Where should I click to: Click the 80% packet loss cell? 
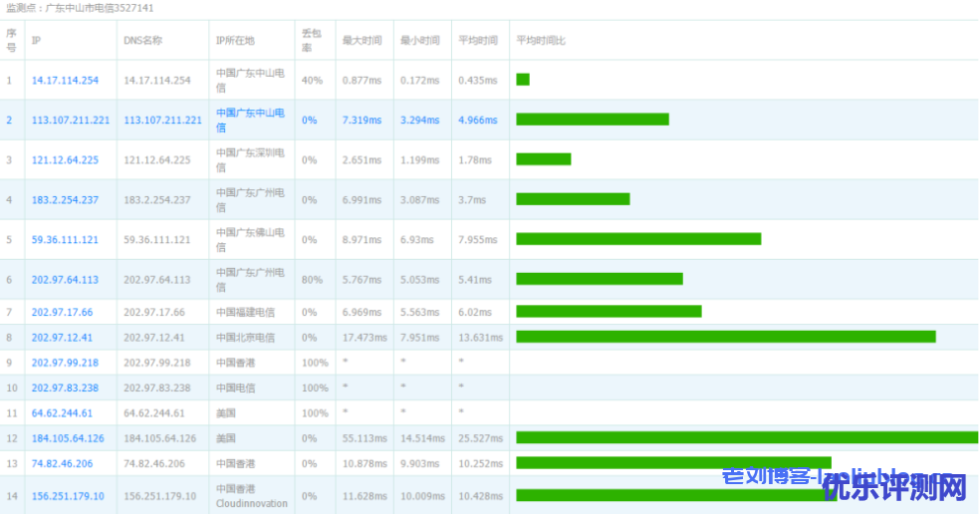click(x=312, y=280)
